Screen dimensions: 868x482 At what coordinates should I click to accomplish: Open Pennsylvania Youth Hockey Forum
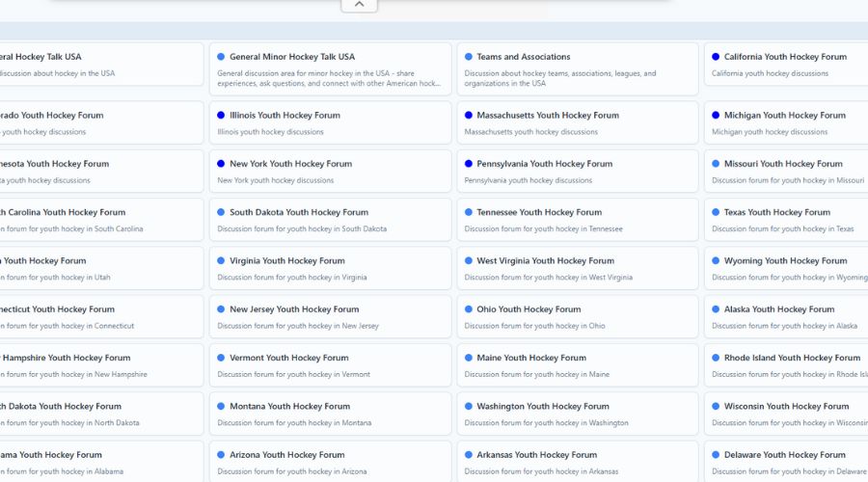coord(544,164)
